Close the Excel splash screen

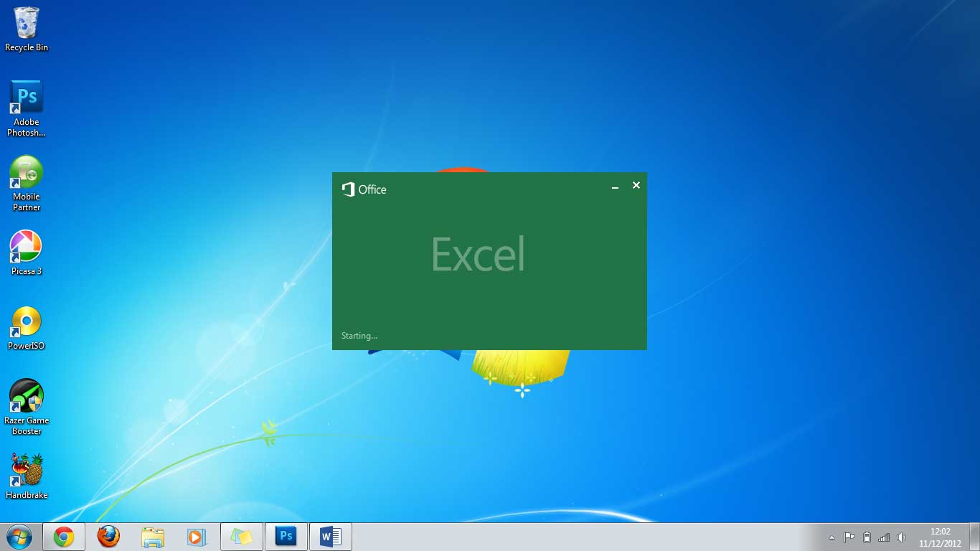click(x=636, y=186)
